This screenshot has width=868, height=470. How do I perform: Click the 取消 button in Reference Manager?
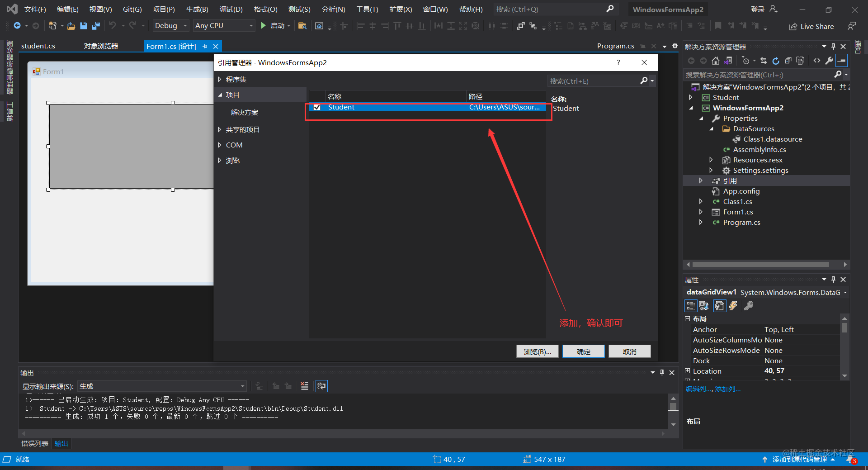(x=629, y=351)
